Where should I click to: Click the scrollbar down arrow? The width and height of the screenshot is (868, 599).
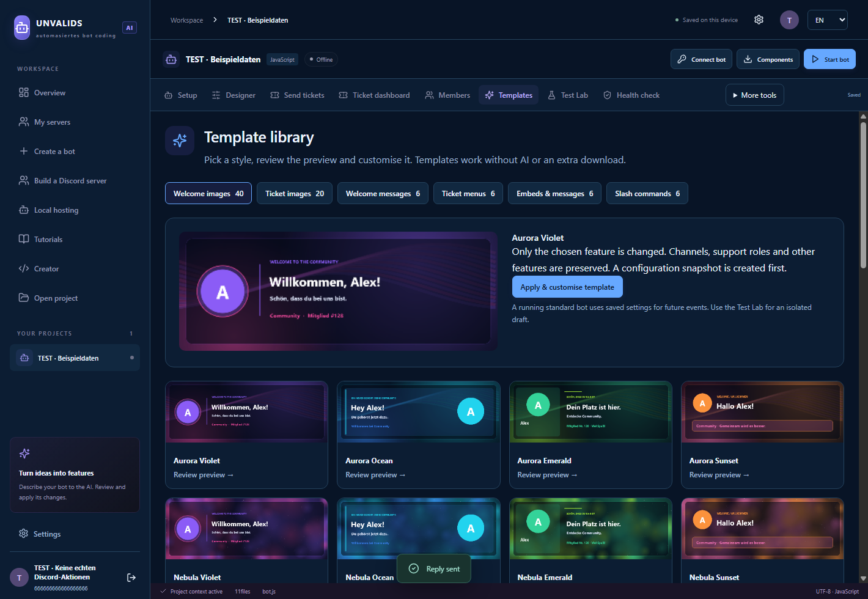[x=863, y=578]
